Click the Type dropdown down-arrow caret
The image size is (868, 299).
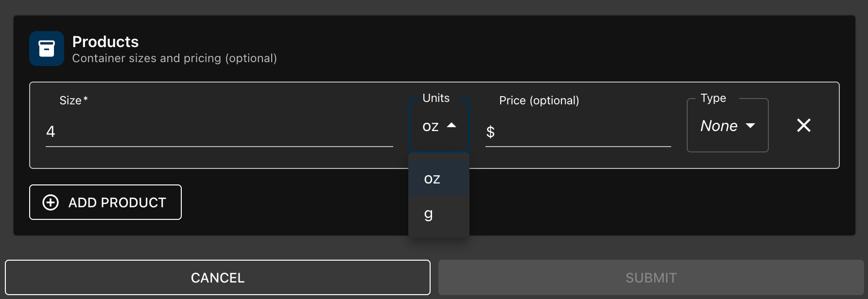[750, 126]
